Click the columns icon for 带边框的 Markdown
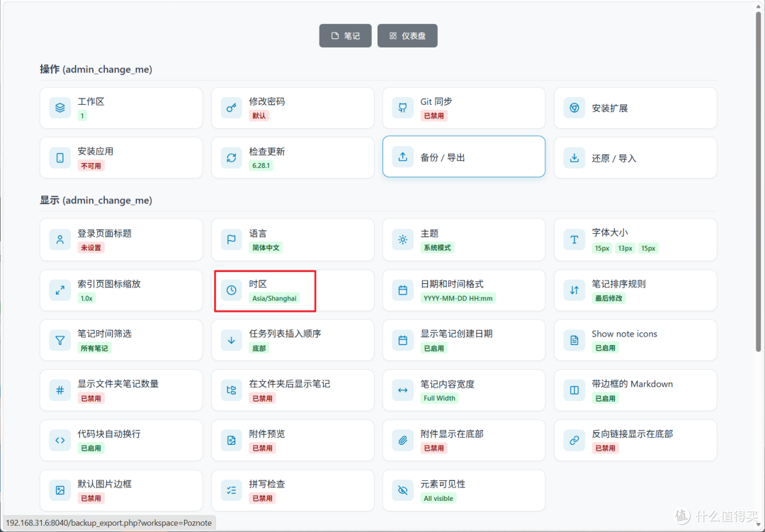The width and height of the screenshot is (765, 532). pyautogui.click(x=574, y=390)
